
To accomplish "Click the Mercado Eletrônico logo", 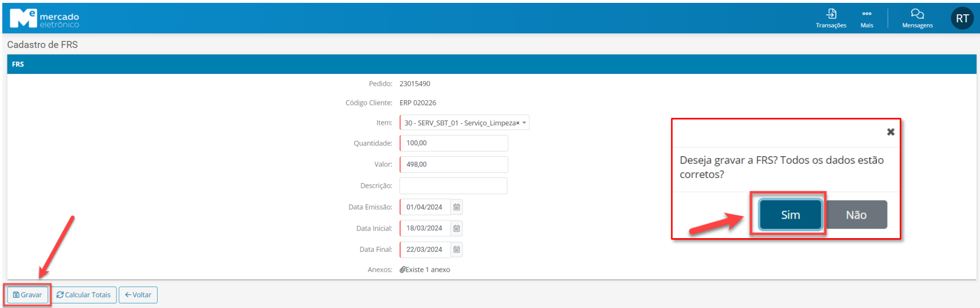I will pos(45,18).
